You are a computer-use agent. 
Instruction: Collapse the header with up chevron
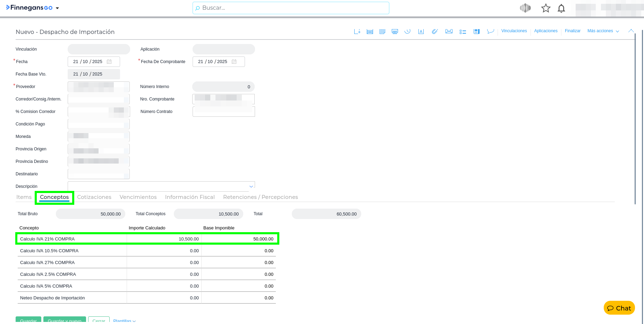pyautogui.click(x=631, y=31)
